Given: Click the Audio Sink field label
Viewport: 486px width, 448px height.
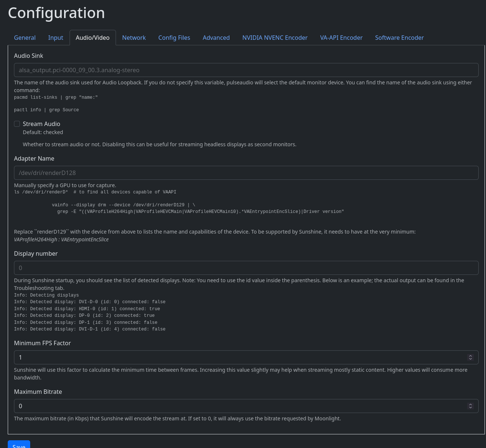Looking at the screenshot, I should 28,56.
